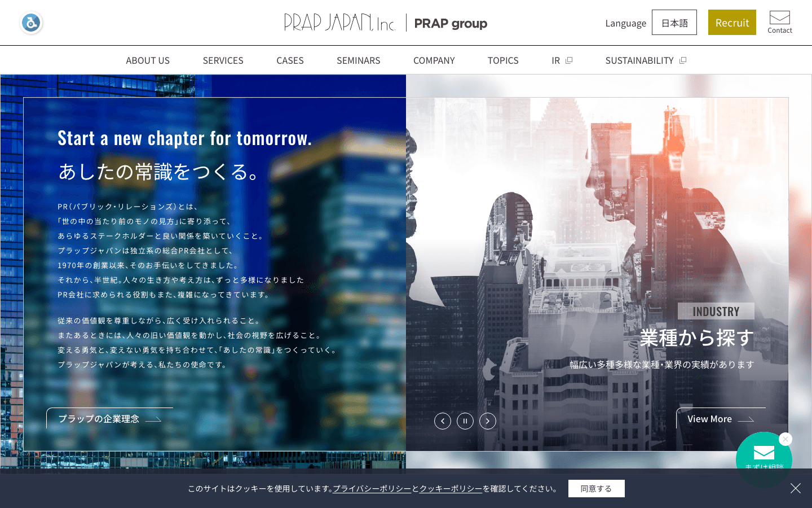
Task: Open SEMINARS menu
Action: click(359, 60)
